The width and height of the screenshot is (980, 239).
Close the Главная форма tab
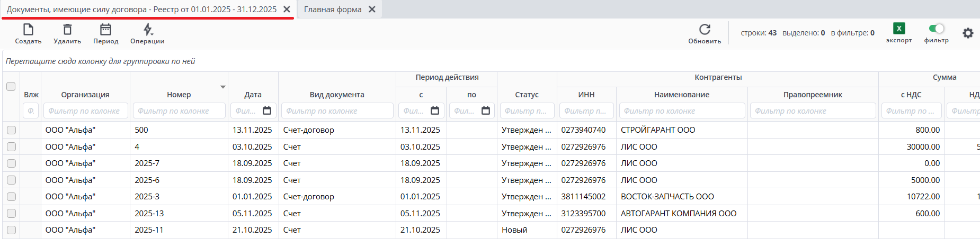(372, 10)
